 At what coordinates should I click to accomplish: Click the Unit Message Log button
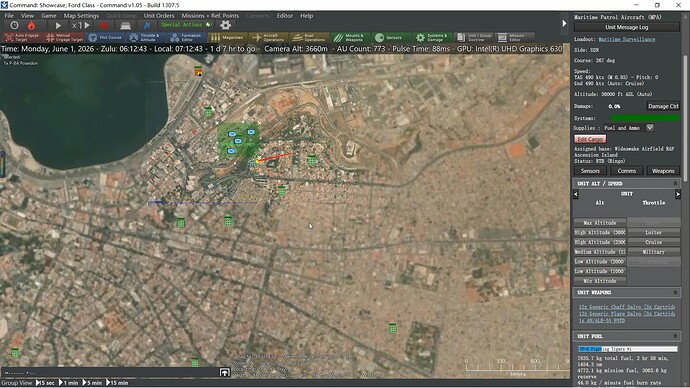(627, 27)
